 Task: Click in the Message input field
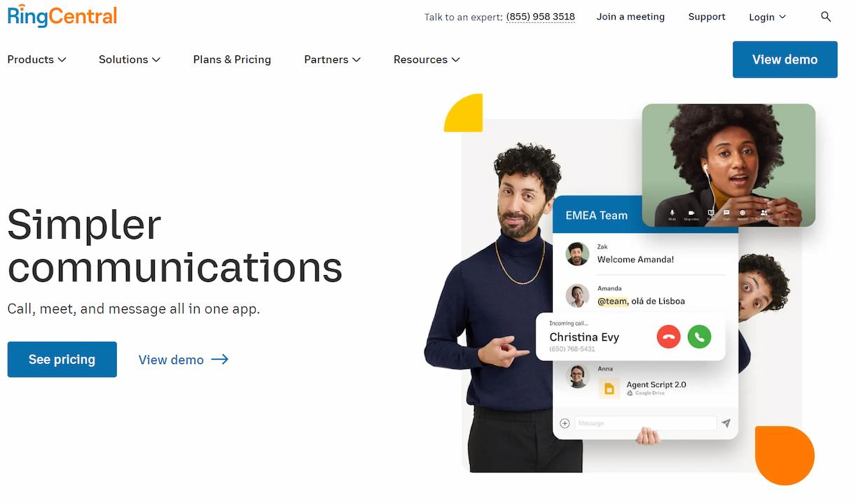[646, 423]
